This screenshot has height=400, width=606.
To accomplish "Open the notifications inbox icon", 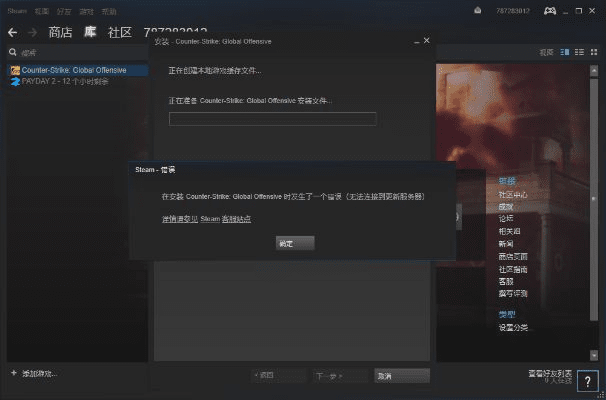I will tap(478, 11).
